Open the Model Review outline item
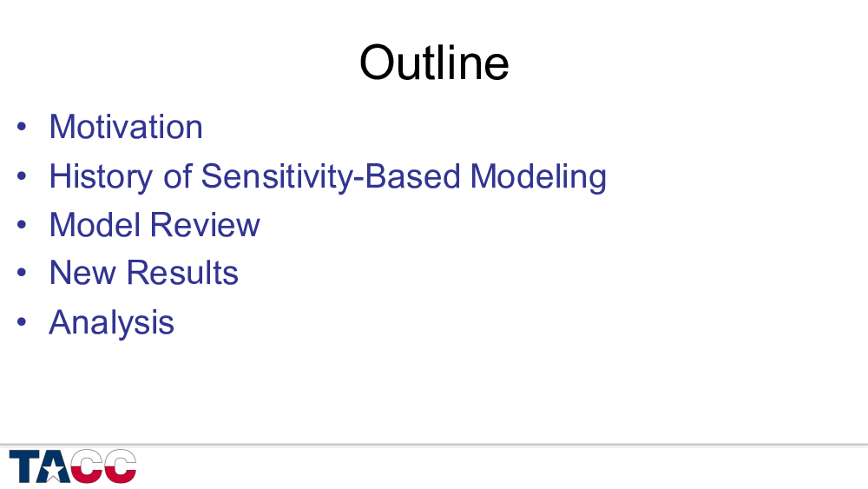 coord(155,225)
